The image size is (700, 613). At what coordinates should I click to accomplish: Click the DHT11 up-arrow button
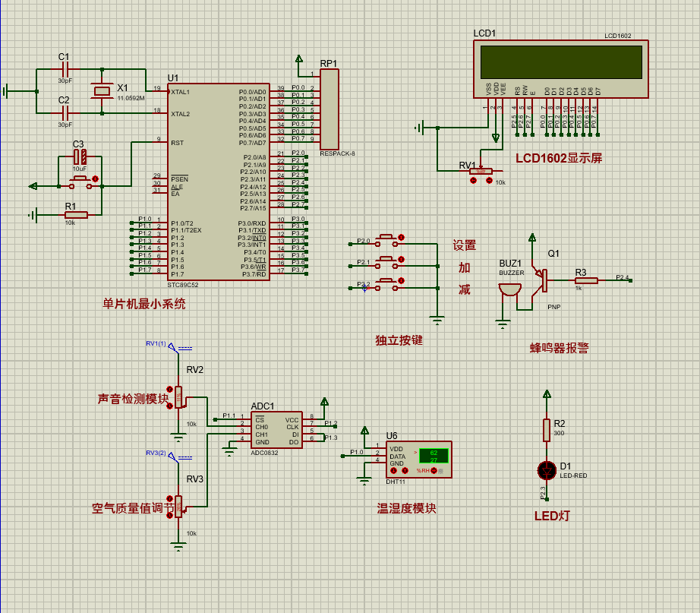403,471
